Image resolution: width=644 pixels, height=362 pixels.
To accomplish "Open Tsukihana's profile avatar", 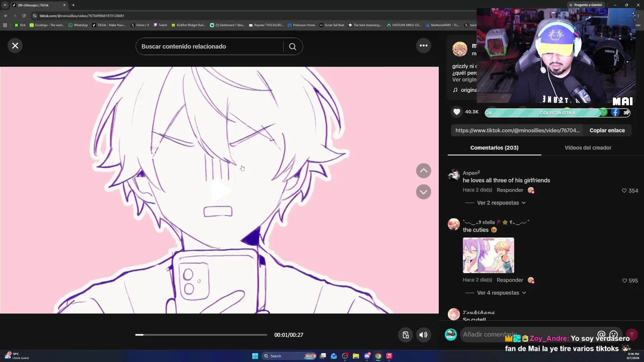I will point(454,314).
